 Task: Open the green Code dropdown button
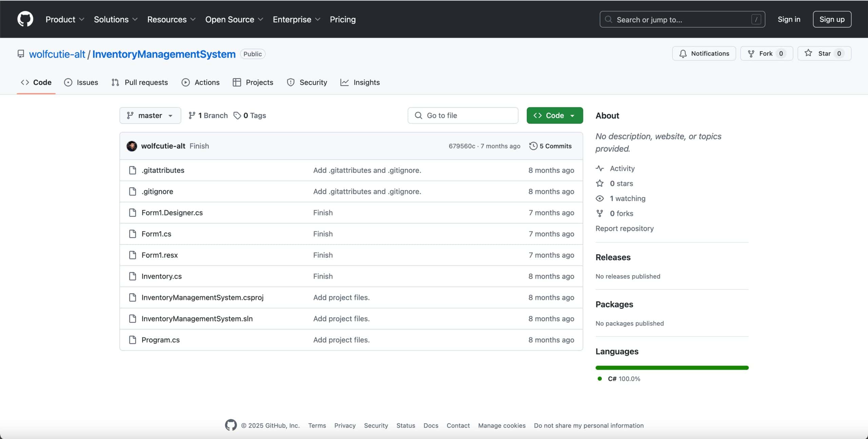pyautogui.click(x=555, y=116)
